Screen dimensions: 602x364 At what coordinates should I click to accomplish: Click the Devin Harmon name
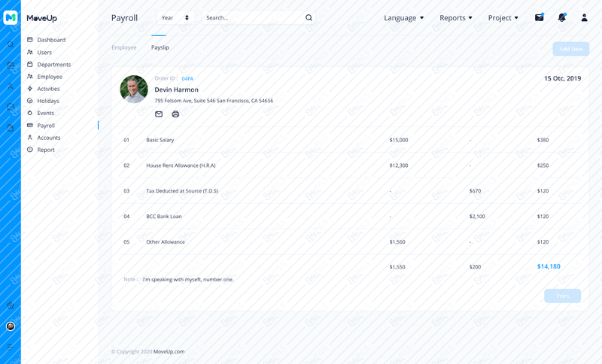(177, 89)
